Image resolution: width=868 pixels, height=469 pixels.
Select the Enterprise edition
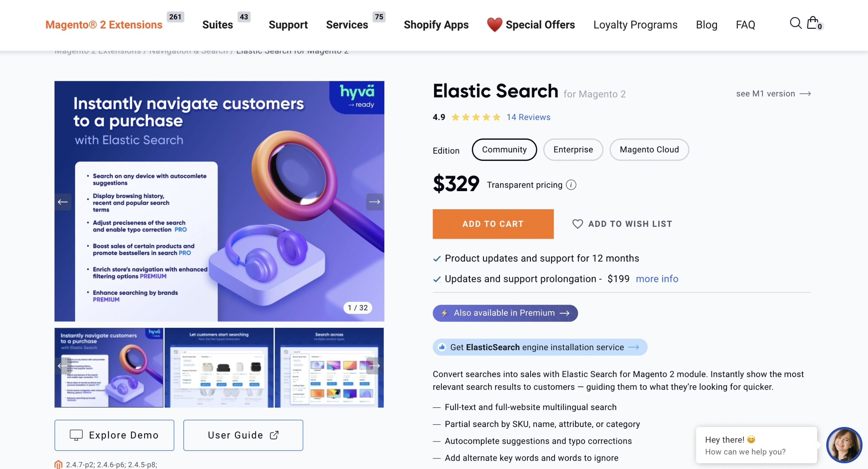573,149
